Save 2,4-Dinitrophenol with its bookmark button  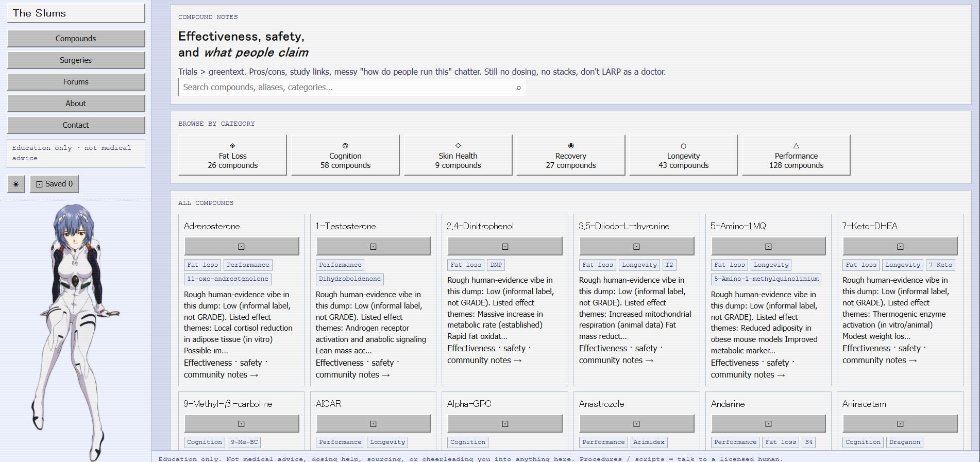click(505, 246)
